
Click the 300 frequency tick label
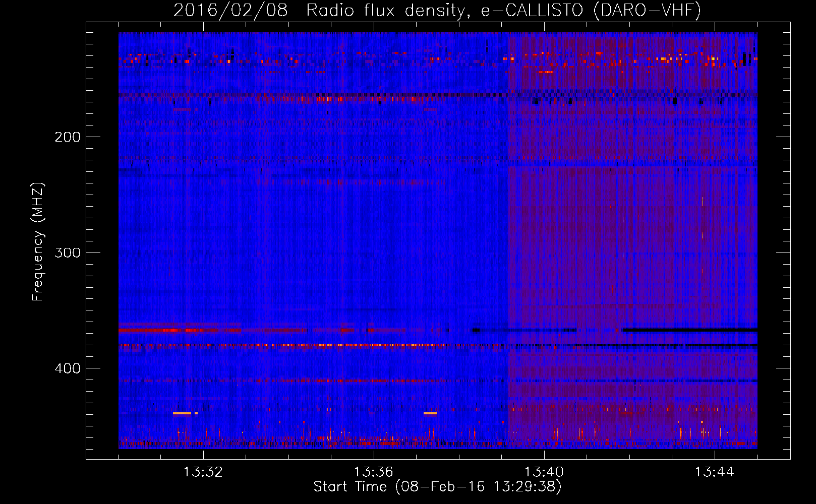68,253
